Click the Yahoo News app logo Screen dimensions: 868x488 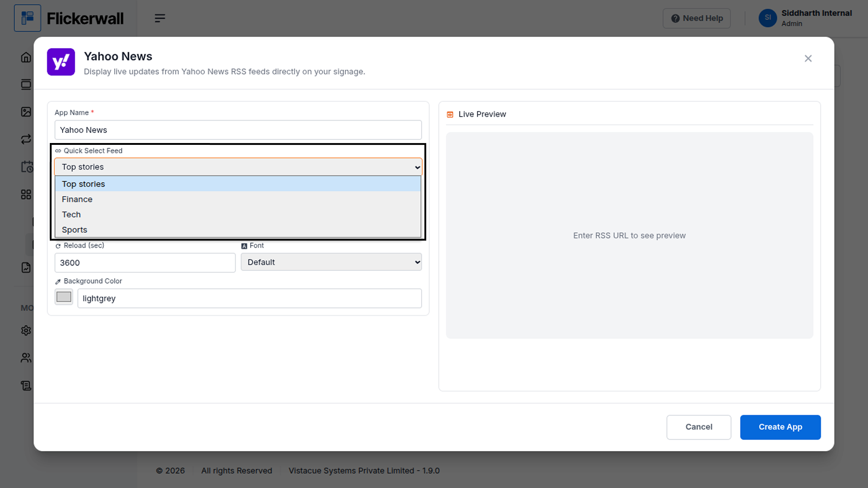[x=61, y=62]
